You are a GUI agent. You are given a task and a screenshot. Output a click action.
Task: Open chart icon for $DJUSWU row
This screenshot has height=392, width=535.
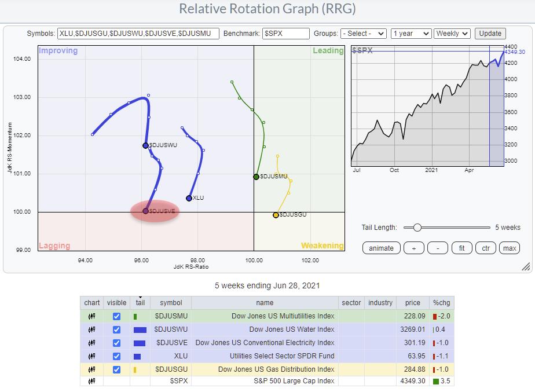[91, 329]
